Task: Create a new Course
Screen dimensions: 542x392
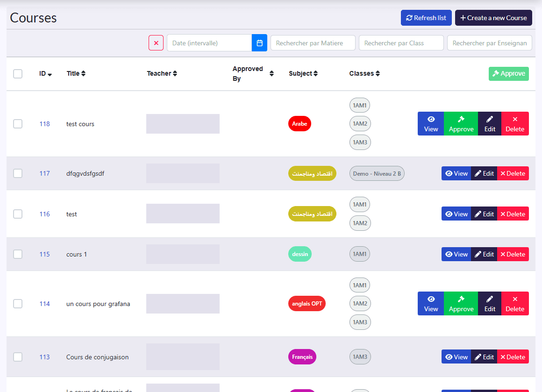Action: point(493,18)
